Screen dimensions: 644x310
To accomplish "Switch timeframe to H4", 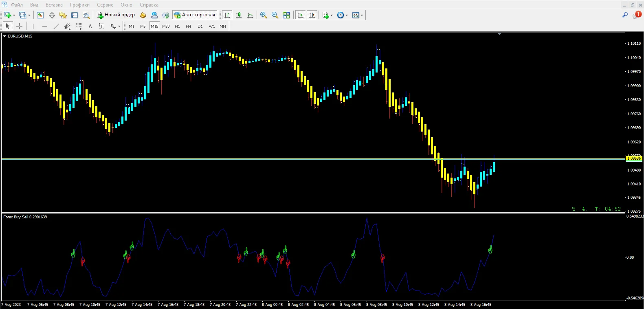I will (189, 26).
